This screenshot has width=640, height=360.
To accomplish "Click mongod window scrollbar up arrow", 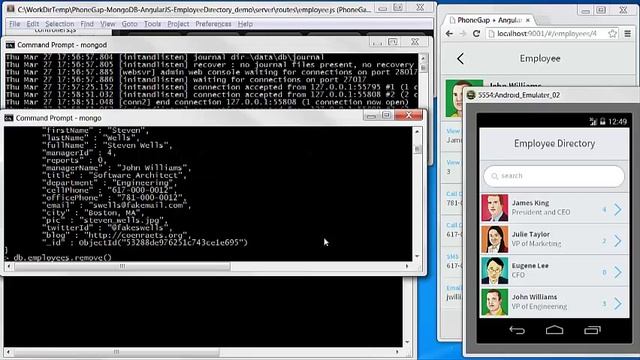I will 423,58.
